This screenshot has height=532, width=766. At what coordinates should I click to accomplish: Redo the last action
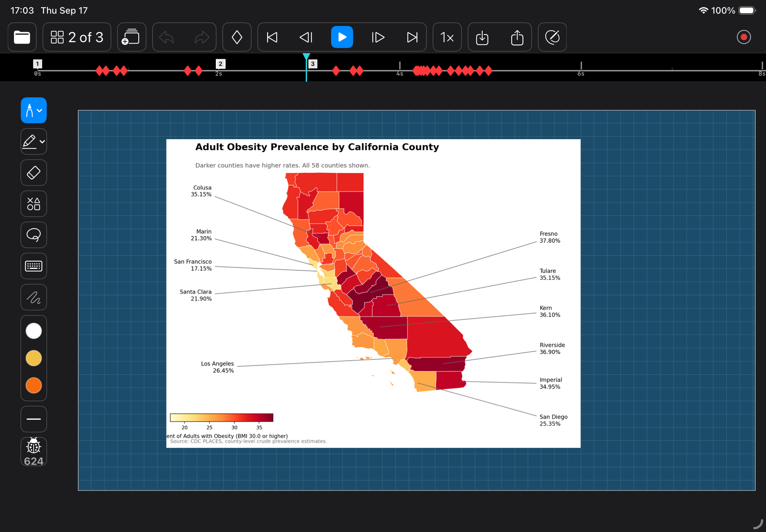click(x=202, y=37)
